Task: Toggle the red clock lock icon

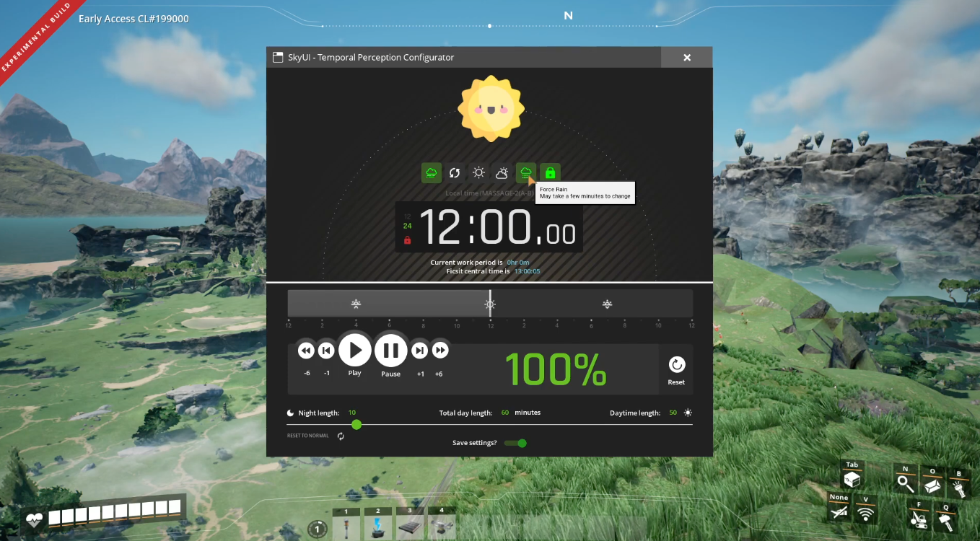Action: click(408, 240)
